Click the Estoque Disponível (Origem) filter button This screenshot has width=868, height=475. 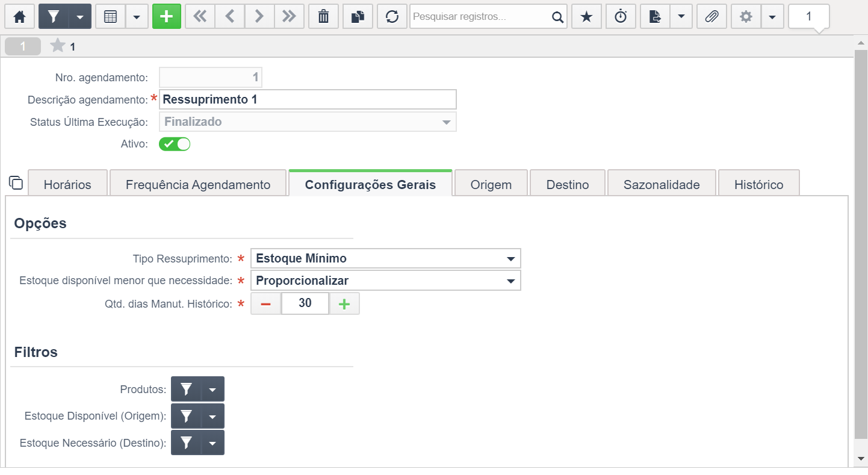tap(186, 416)
